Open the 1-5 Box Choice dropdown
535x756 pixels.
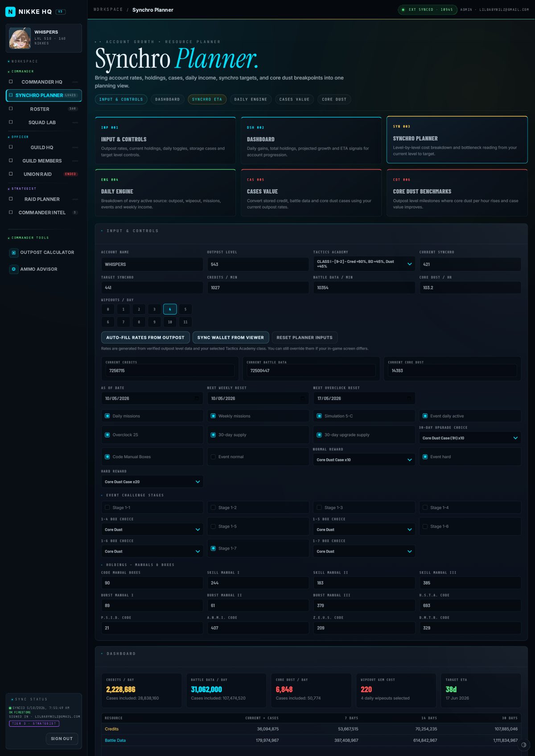pyautogui.click(x=364, y=530)
